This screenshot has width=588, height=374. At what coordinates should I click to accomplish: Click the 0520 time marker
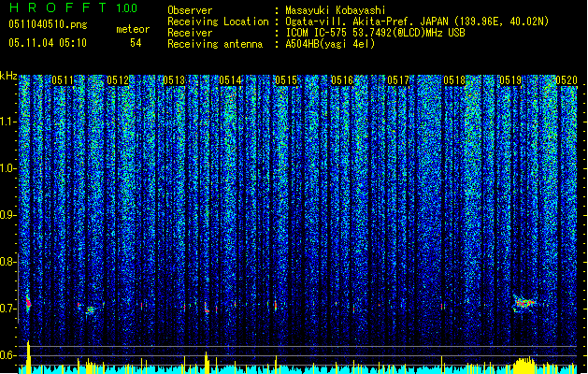click(566, 80)
